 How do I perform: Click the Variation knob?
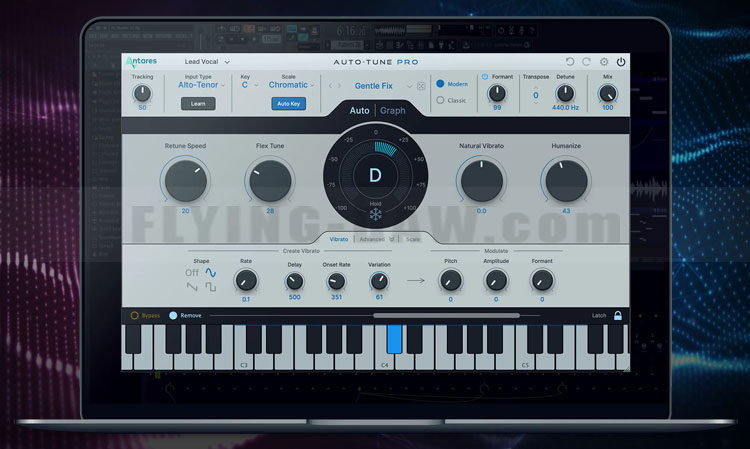click(379, 282)
